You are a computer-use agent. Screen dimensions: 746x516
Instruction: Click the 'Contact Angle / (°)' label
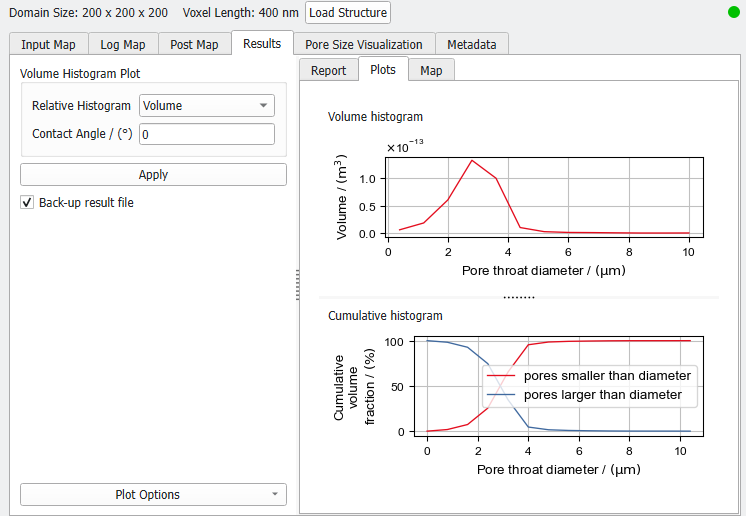[x=82, y=134]
